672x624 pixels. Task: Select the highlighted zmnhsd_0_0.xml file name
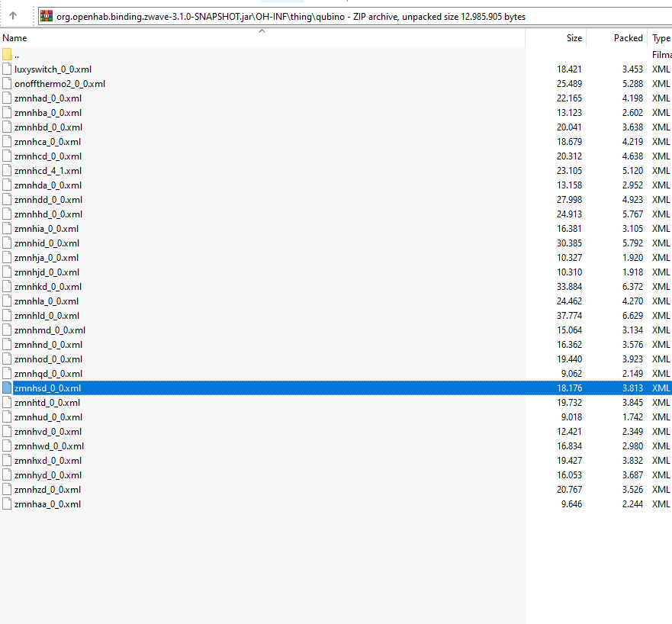click(47, 388)
